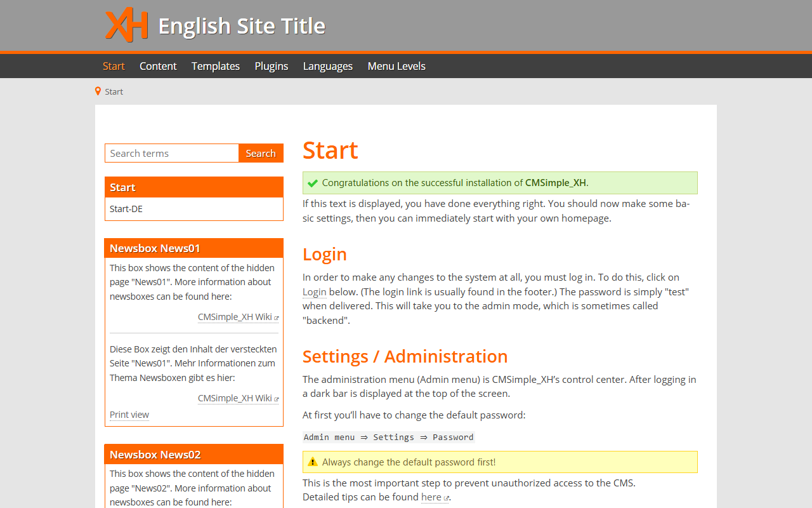This screenshot has width=812, height=508.
Task: Select Start-DE in the sidebar menu
Action: [126, 209]
